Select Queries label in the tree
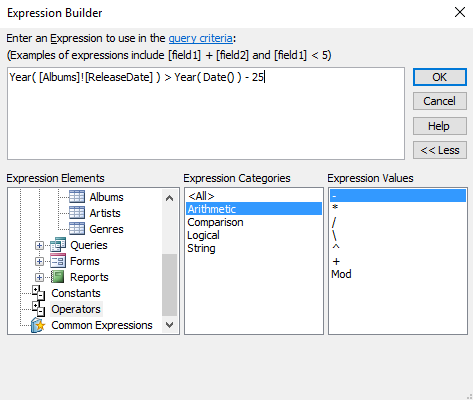The width and height of the screenshot is (473, 400). click(x=89, y=245)
